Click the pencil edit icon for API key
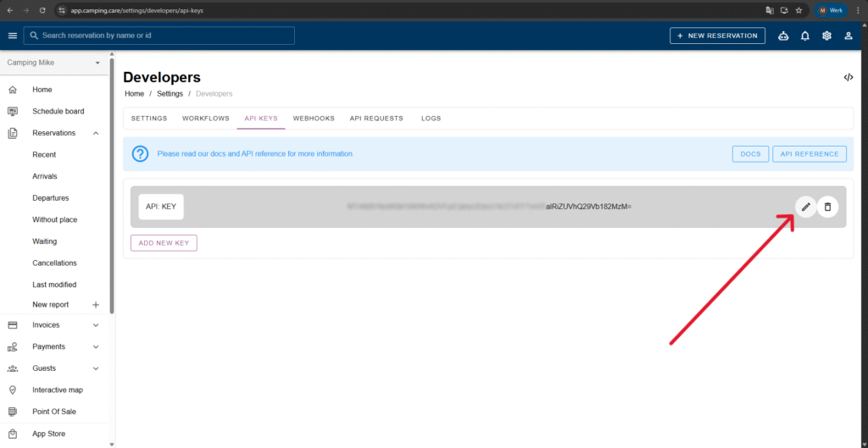 (805, 207)
